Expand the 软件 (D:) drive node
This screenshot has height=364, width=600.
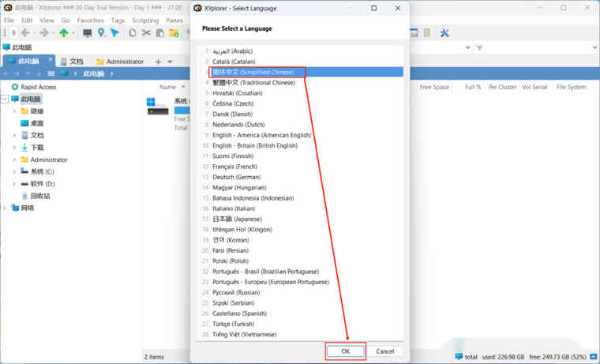[14, 184]
